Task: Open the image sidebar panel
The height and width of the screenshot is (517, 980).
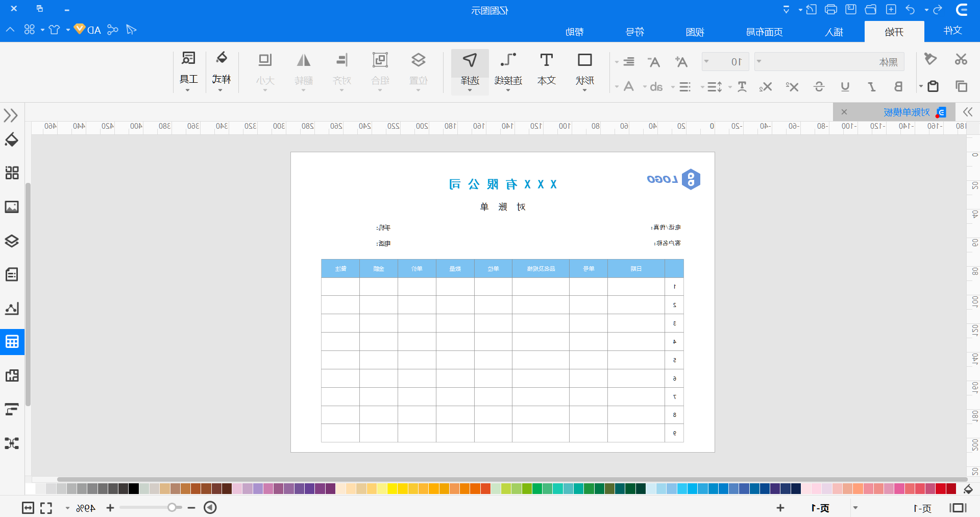Action: tap(12, 207)
